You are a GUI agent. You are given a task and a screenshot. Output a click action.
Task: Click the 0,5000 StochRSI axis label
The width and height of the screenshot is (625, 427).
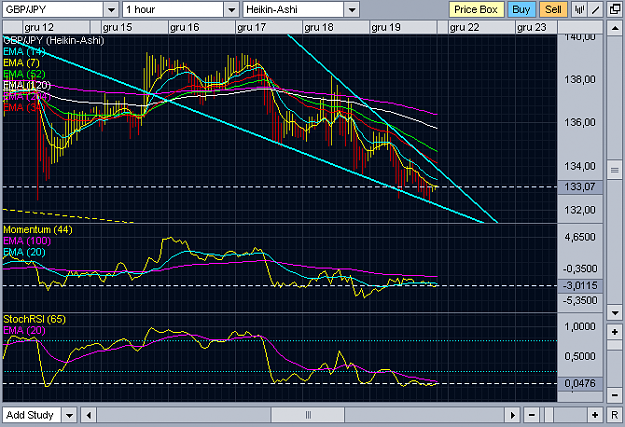pos(580,356)
